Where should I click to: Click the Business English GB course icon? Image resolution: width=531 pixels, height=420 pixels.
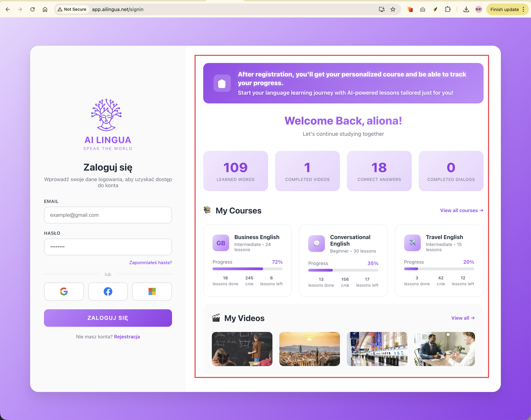point(221,243)
